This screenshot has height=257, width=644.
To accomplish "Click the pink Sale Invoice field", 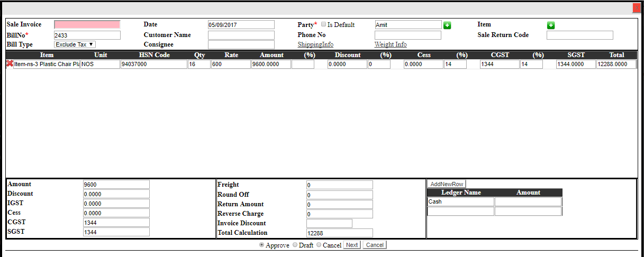I will click(87, 25).
